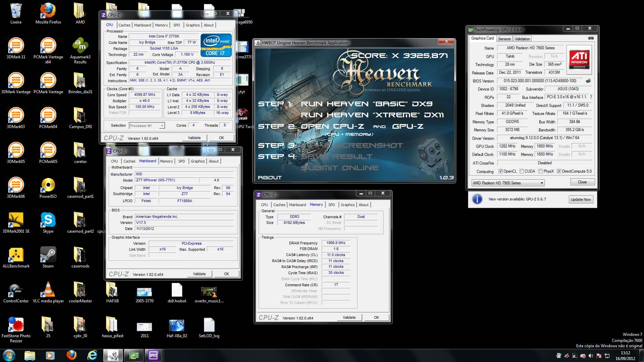Open About tab in CPU-Z Memory window
This screenshot has height=362, width=644.
click(363, 205)
